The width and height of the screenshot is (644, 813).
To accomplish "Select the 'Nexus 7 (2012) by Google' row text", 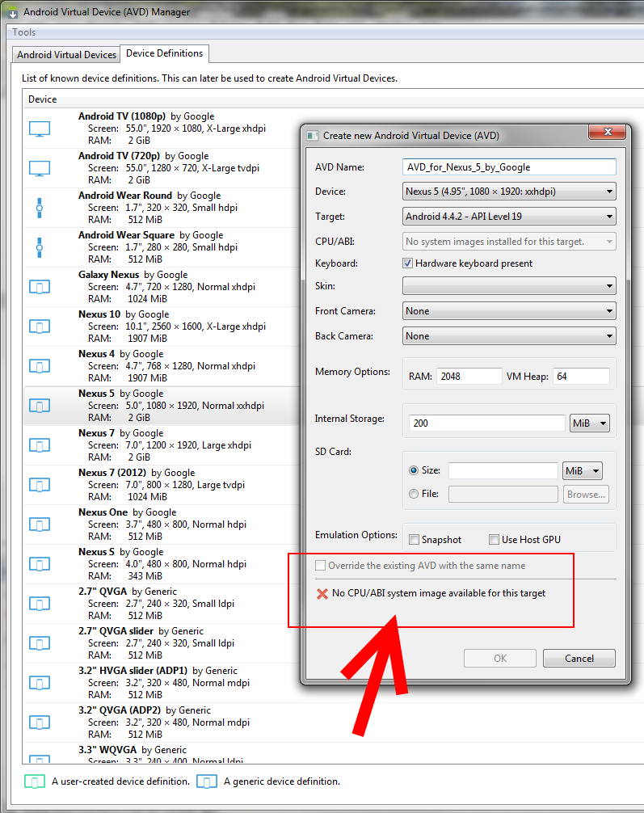I will (137, 473).
